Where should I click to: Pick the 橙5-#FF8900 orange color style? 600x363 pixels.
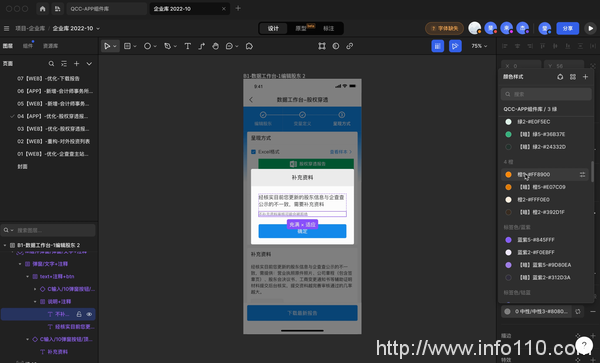point(545,174)
